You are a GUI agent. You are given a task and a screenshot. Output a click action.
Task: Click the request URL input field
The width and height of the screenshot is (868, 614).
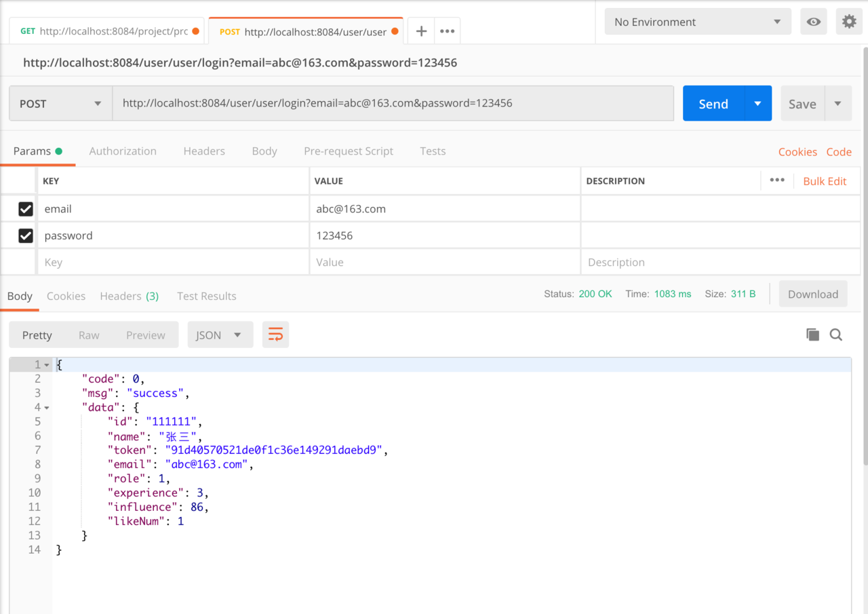click(393, 103)
